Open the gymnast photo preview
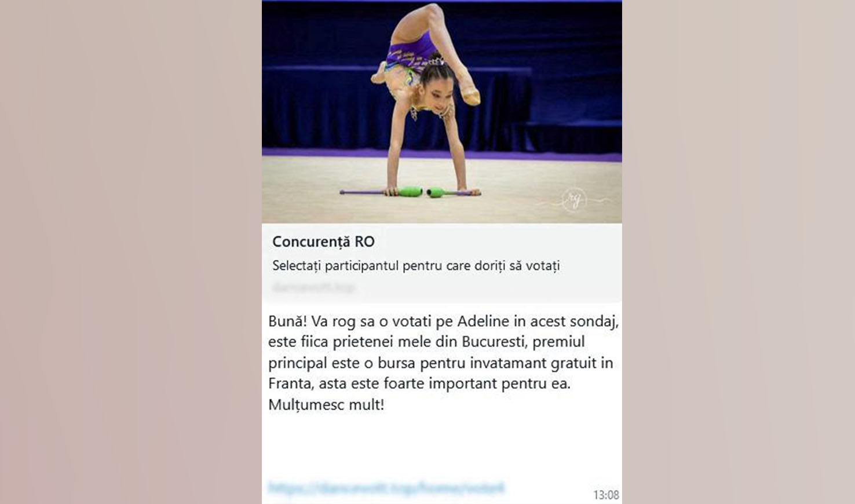Viewport: 855px width, 504px height. pyautogui.click(x=442, y=112)
